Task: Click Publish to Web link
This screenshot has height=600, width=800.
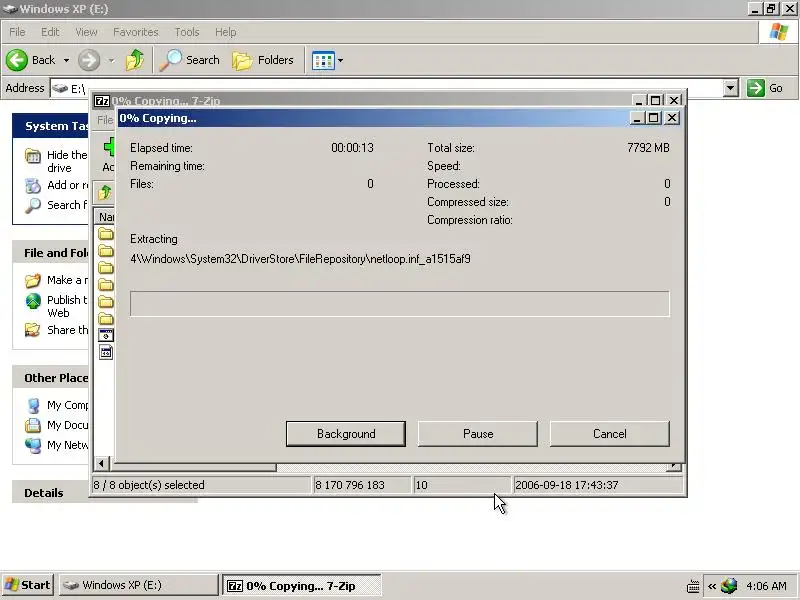Action: [x=67, y=306]
